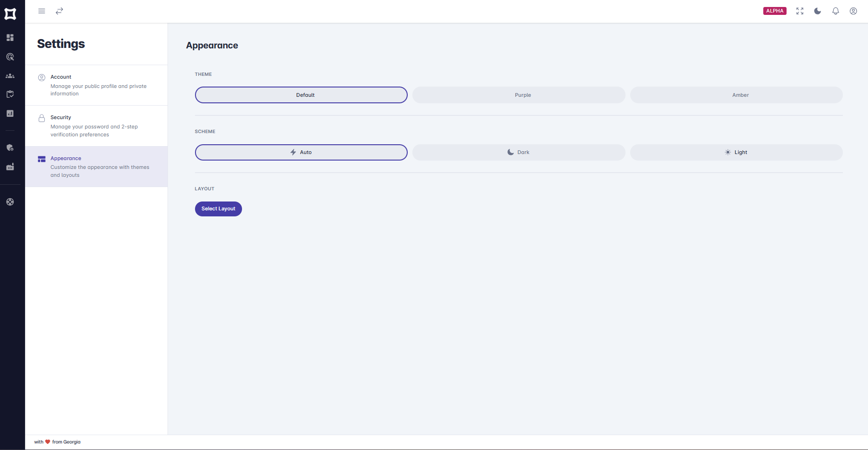868x450 pixels.
Task: Switch the scheme to Light
Action: tap(736, 152)
